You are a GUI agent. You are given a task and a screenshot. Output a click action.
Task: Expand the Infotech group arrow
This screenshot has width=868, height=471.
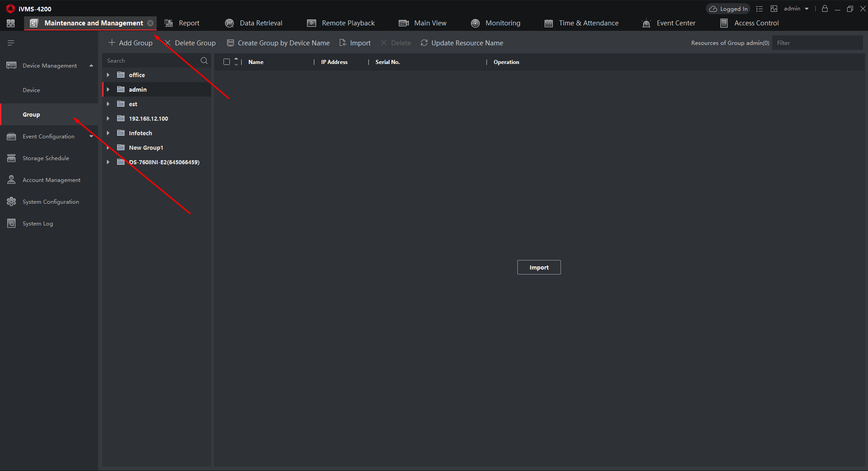108,133
